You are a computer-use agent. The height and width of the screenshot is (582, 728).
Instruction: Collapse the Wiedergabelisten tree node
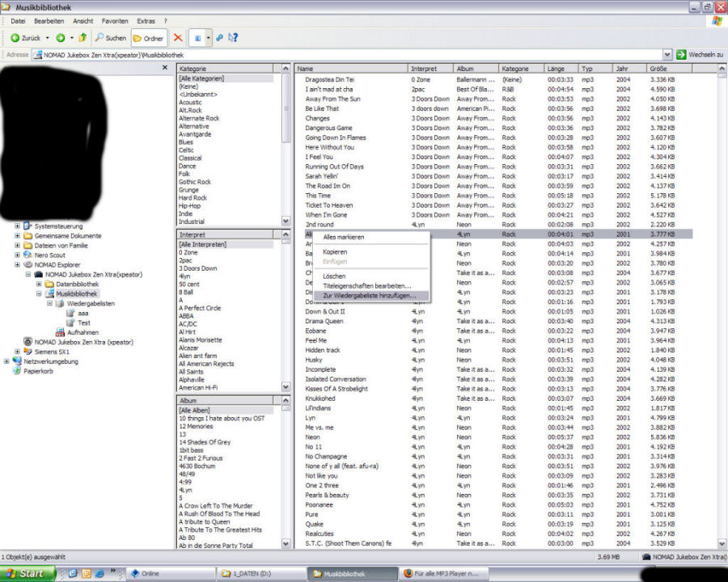[49, 304]
